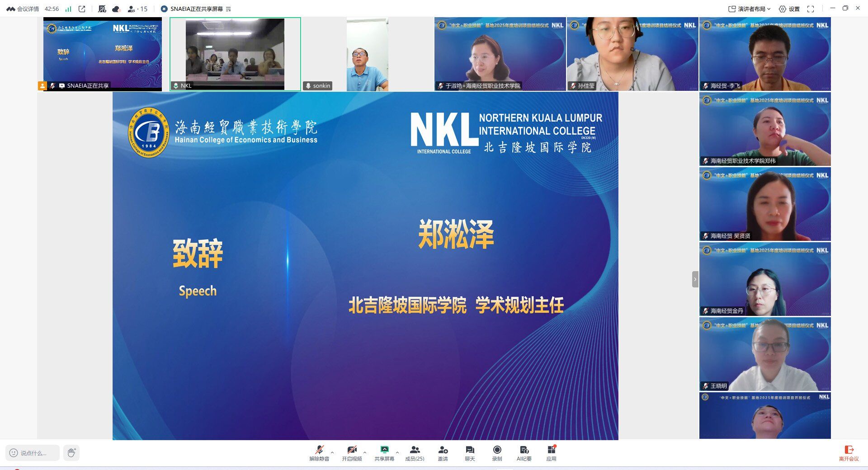Open 演讲者布局 layout menu
Screen dimensions: 868x470
pos(749,9)
